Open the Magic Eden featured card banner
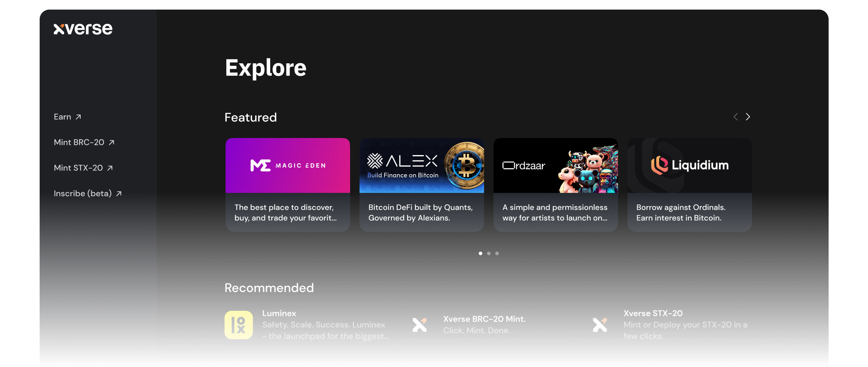 click(288, 165)
